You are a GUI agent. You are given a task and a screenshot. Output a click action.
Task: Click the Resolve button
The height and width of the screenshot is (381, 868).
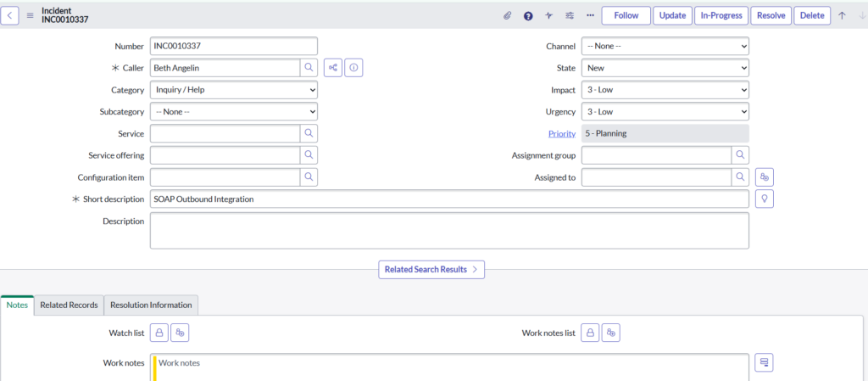[771, 15]
